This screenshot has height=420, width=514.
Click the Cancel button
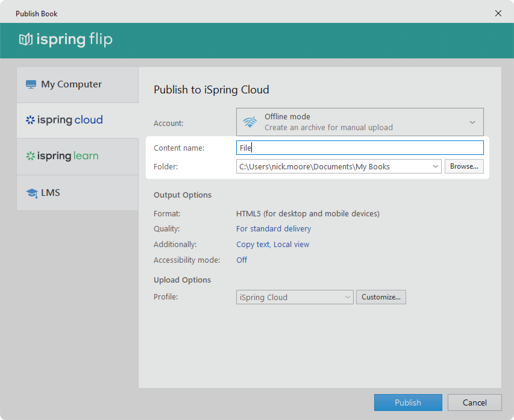coord(475,403)
